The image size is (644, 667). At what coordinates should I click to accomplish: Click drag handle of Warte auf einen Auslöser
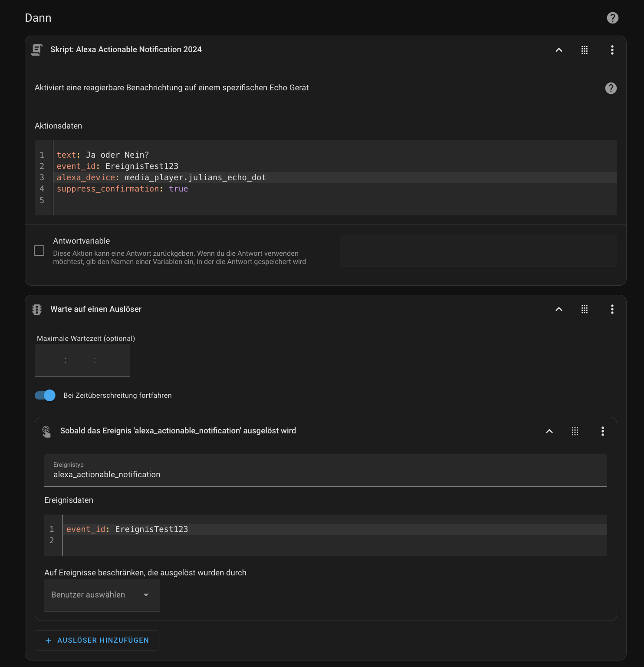[584, 309]
